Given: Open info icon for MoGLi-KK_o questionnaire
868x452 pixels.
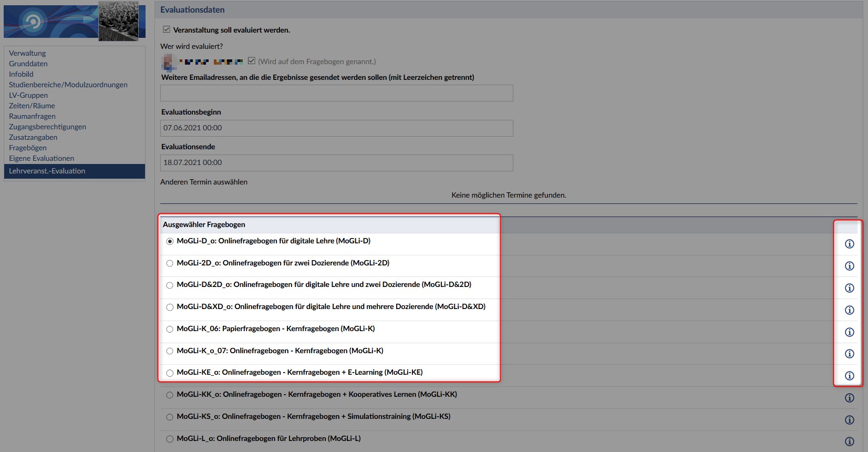Looking at the screenshot, I should point(849,398).
